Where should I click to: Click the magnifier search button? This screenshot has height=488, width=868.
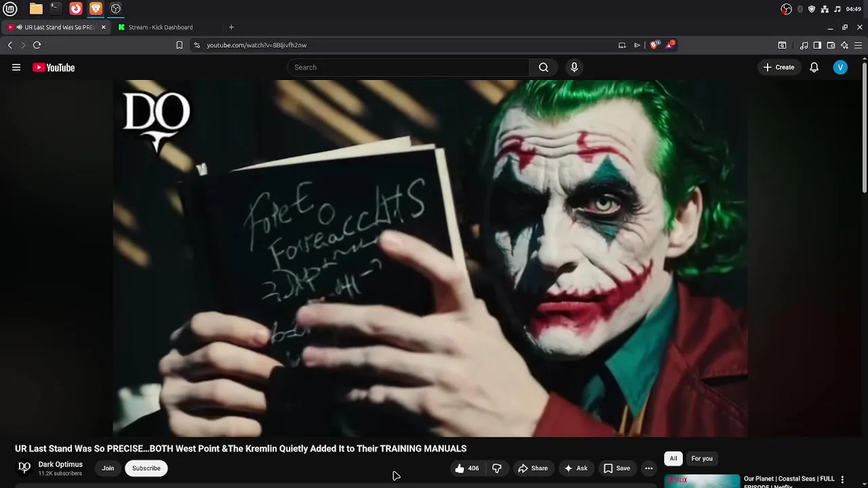[543, 67]
